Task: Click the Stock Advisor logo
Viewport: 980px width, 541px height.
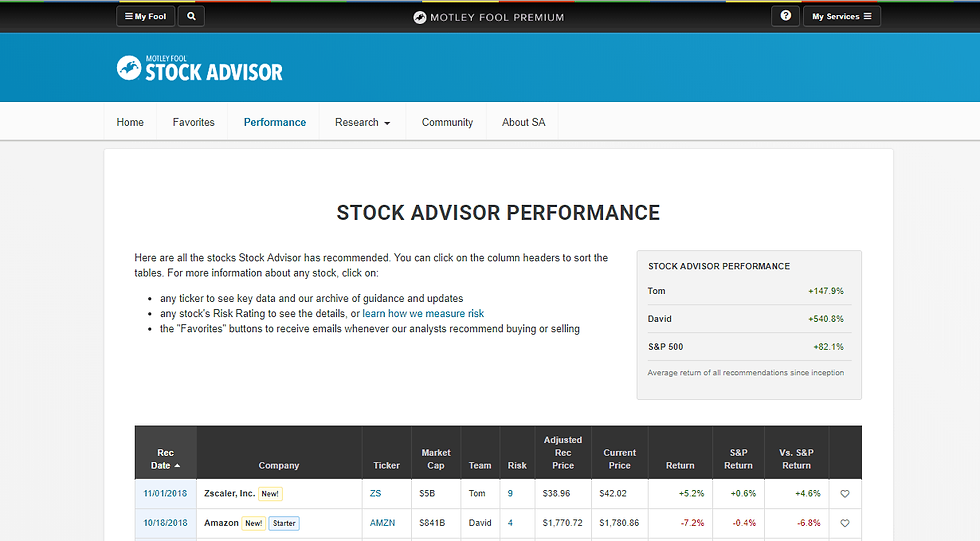Action: (199, 68)
